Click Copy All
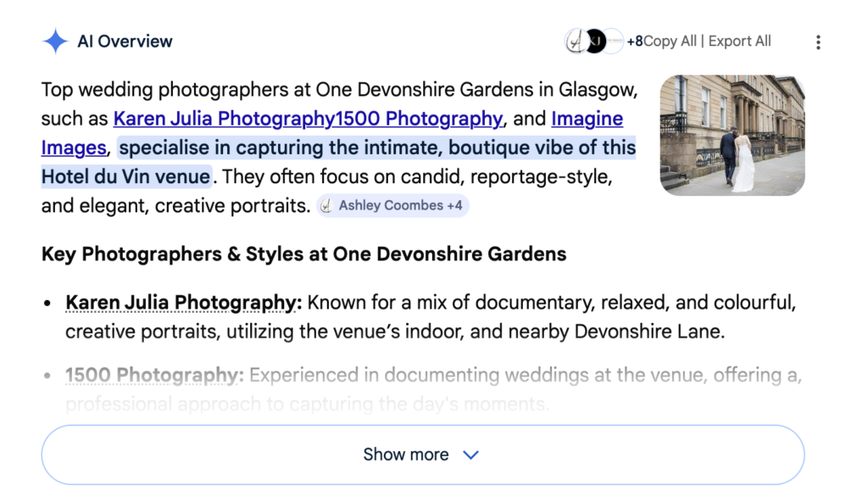The image size is (868, 502). click(670, 42)
